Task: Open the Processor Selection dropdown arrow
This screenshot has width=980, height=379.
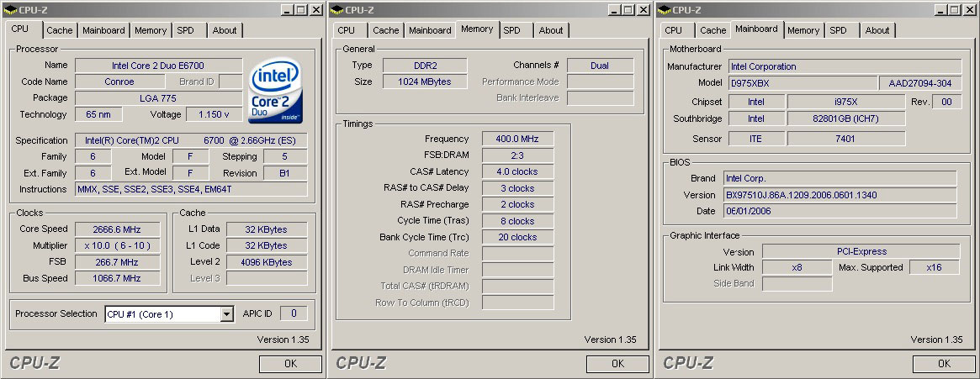Action: [x=226, y=314]
